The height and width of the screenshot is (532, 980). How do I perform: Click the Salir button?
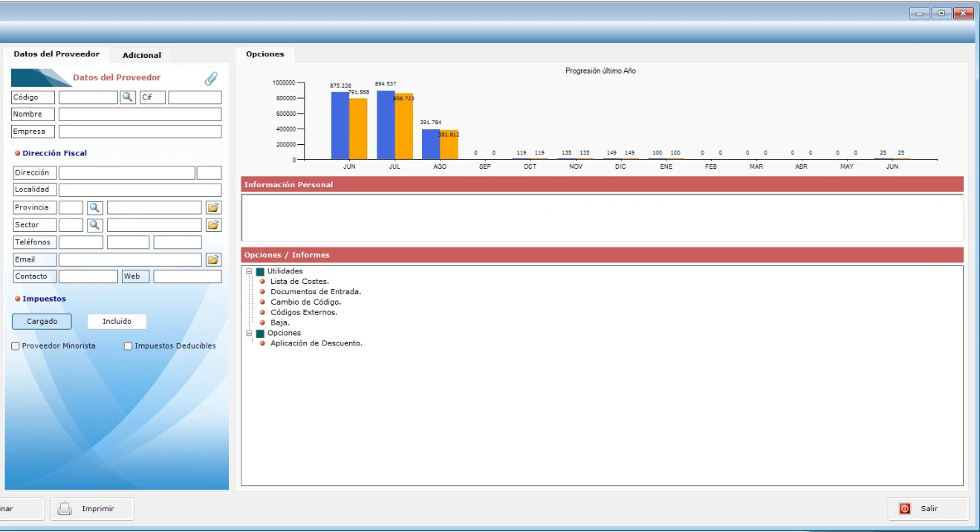point(929,509)
